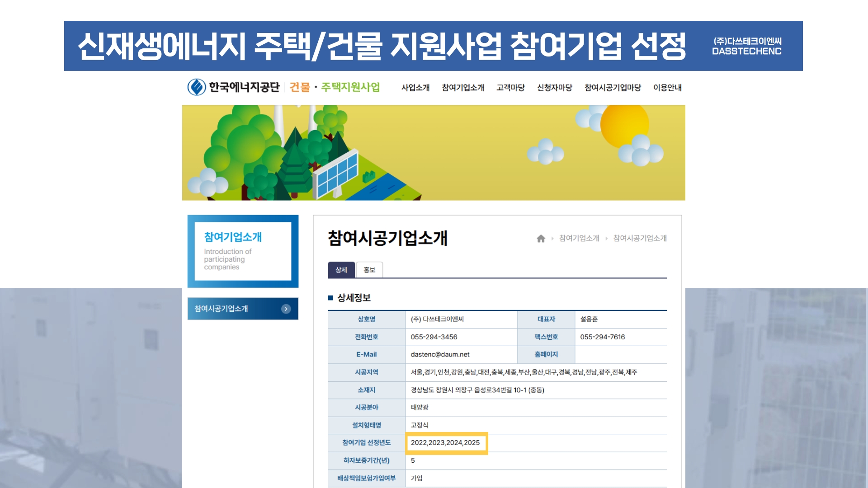This screenshot has height=488, width=868.
Task: Open the 신청자마당 menu
Action: point(554,87)
